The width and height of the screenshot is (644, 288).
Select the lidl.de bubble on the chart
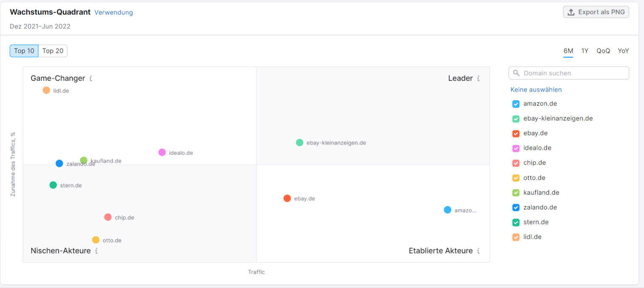click(46, 90)
